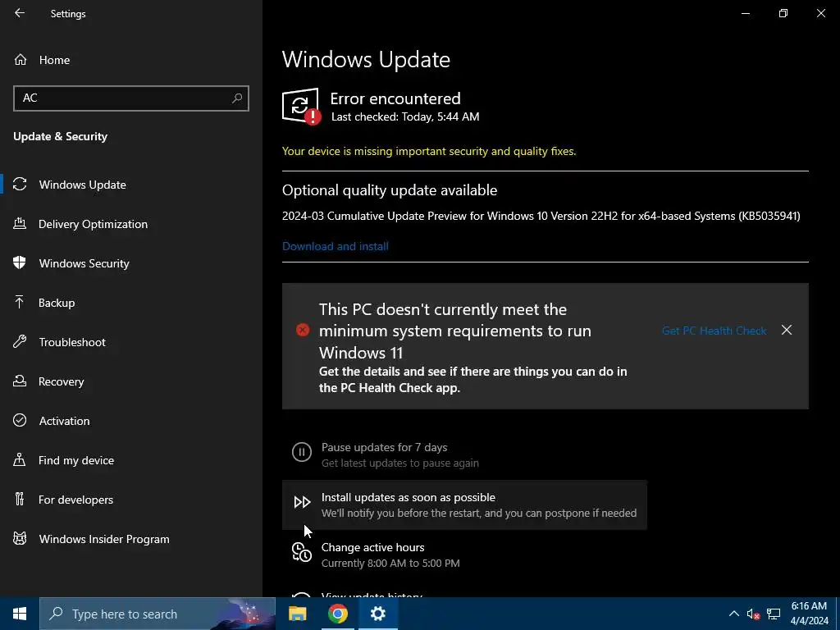Click the muted volume tray icon
This screenshot has height=630, width=840.
[753, 614]
